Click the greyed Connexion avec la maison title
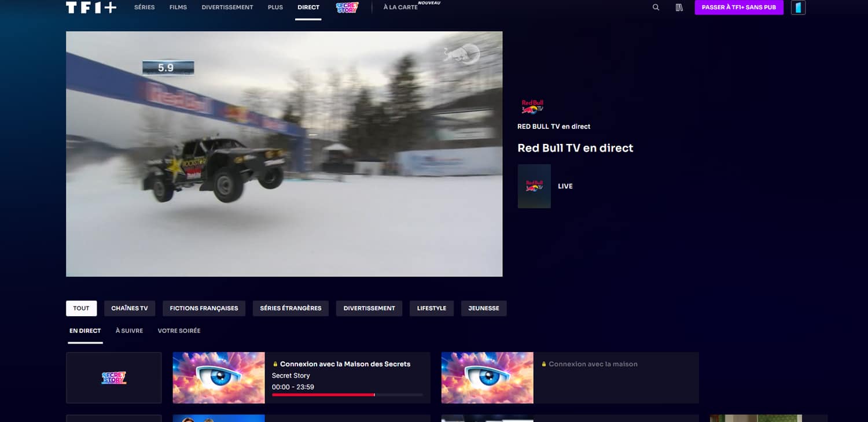Screen dimensions: 868x422 tap(593, 364)
